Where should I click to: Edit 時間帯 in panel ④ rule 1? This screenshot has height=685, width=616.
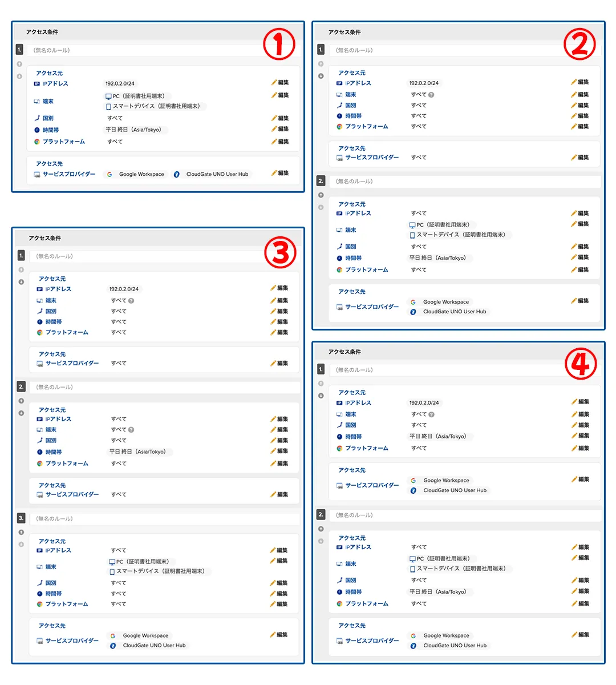581,436
